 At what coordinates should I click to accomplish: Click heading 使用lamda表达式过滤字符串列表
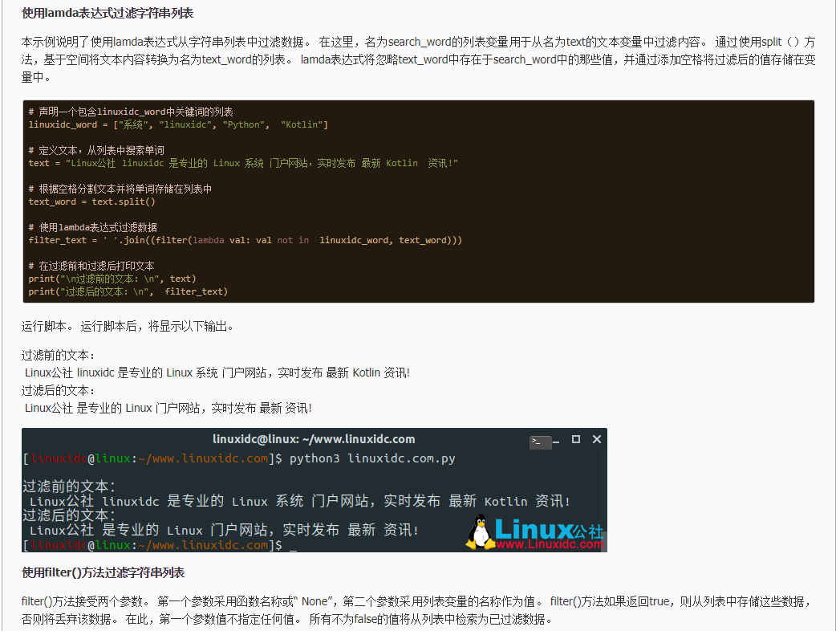(108, 13)
